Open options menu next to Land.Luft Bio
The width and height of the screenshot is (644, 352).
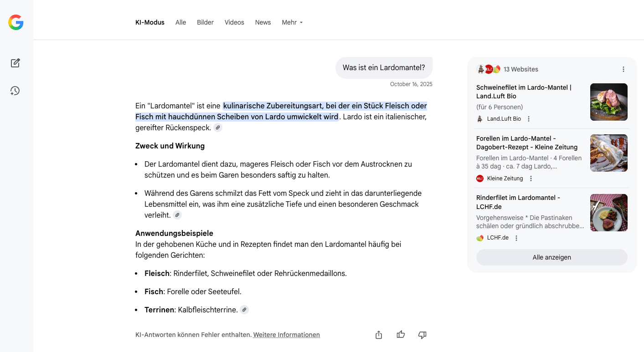click(529, 119)
